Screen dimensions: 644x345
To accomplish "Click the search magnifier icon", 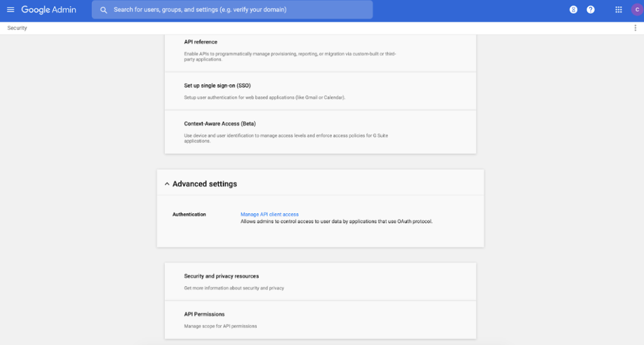I will click(x=104, y=10).
